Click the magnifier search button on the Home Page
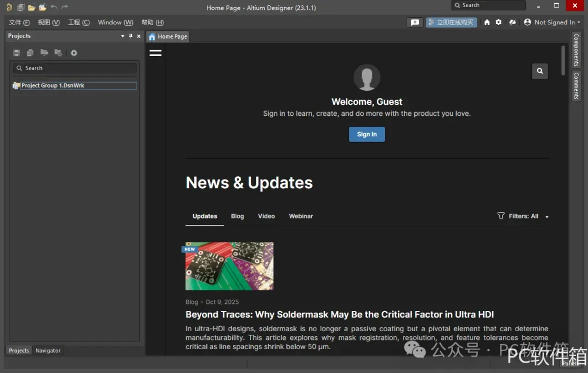 coord(540,71)
